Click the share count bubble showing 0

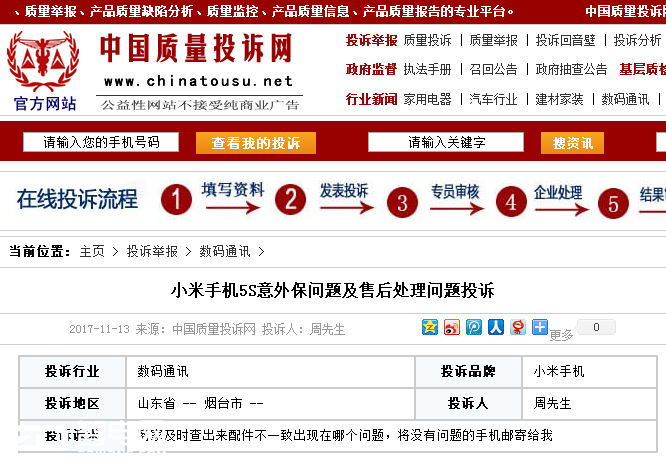(595, 327)
